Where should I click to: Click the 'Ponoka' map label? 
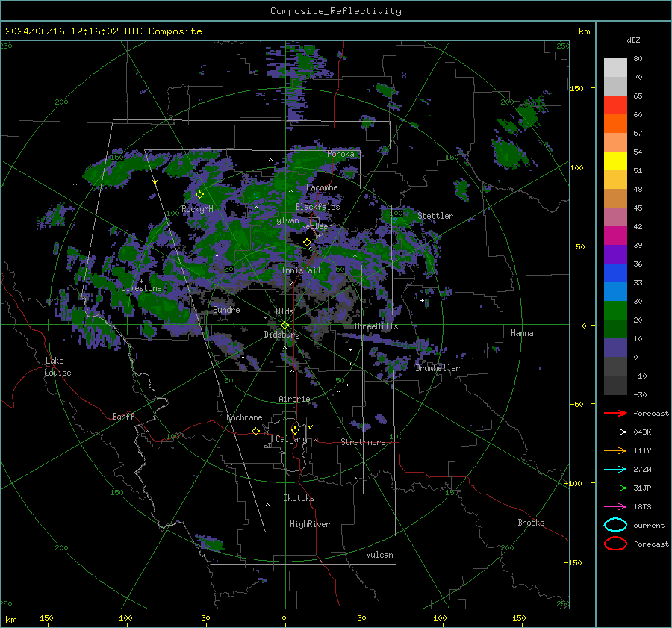(x=340, y=154)
